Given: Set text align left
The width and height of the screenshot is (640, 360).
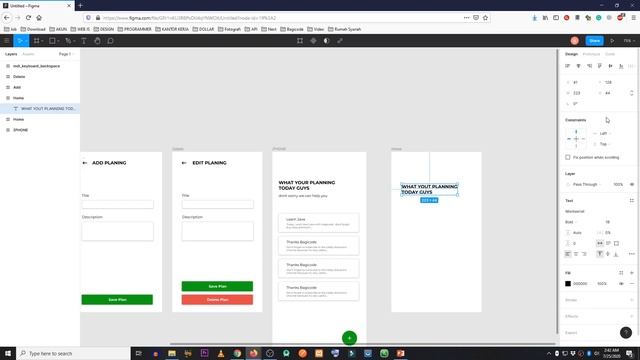Looking at the screenshot, I should 568,254.
